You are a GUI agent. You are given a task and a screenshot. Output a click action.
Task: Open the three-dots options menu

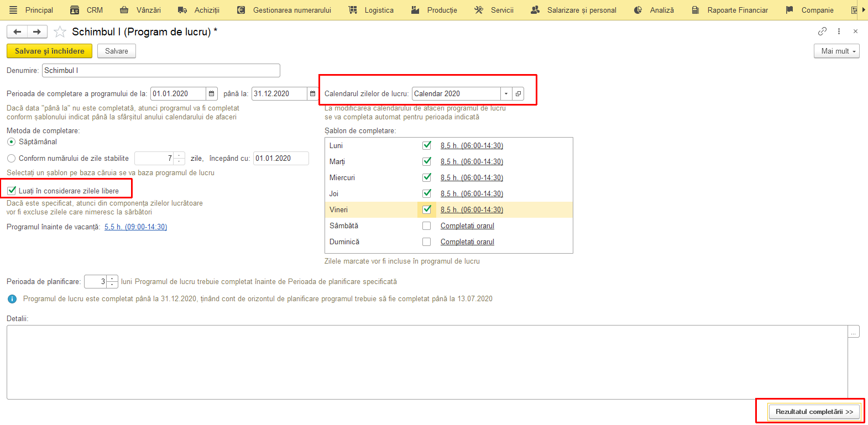pyautogui.click(x=839, y=32)
